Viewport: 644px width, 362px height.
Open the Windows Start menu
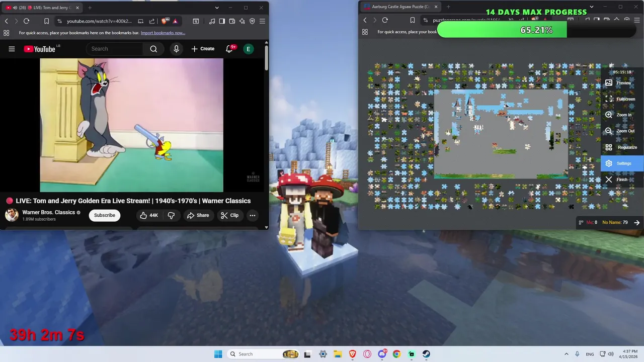click(x=218, y=354)
